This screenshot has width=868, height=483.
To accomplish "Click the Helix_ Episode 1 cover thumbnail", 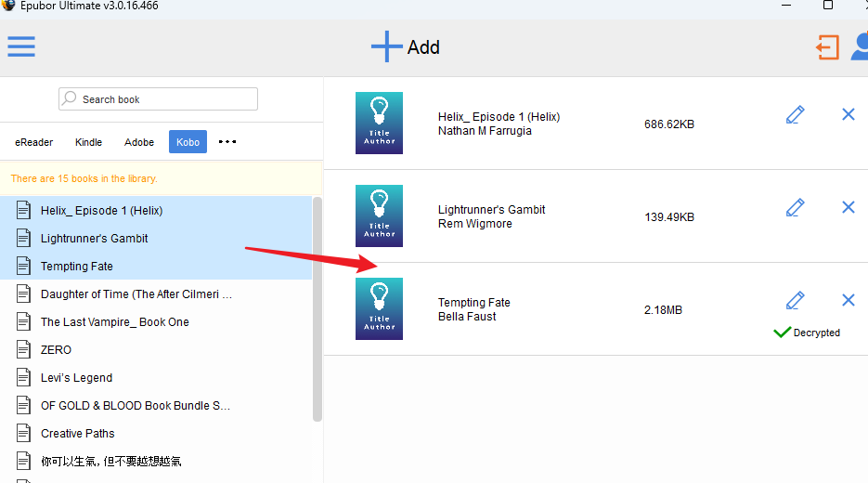I will point(379,123).
